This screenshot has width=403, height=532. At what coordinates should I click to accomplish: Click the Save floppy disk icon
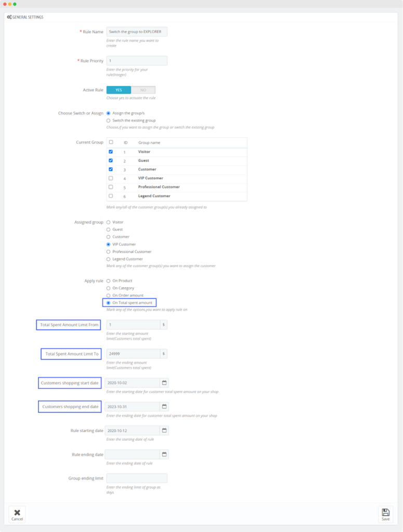[x=385, y=512]
